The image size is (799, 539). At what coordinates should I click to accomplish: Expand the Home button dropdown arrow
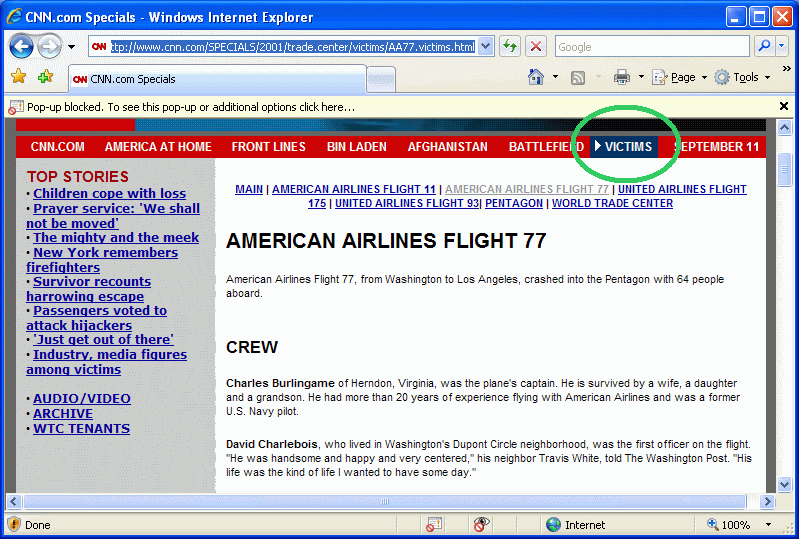(x=555, y=77)
